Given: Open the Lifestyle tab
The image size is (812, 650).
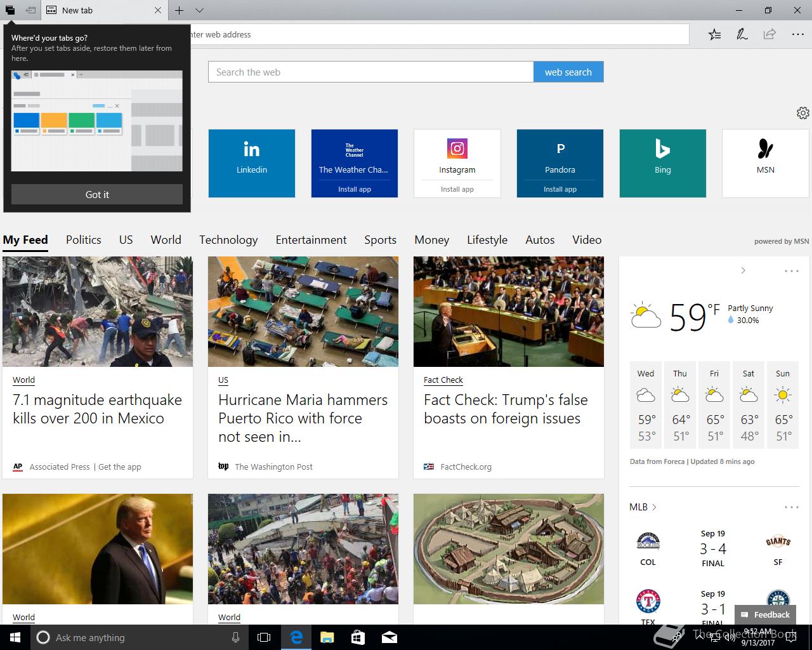Looking at the screenshot, I should click(487, 240).
